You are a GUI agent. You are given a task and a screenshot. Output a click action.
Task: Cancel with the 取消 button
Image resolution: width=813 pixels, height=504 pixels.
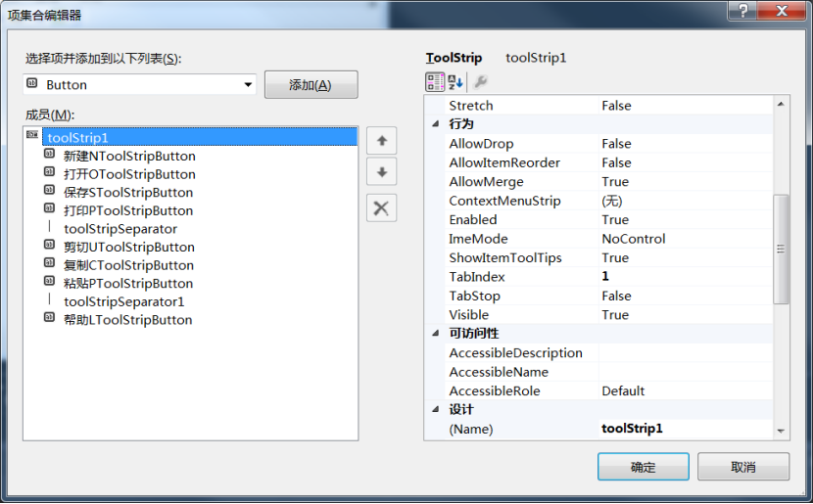(742, 467)
